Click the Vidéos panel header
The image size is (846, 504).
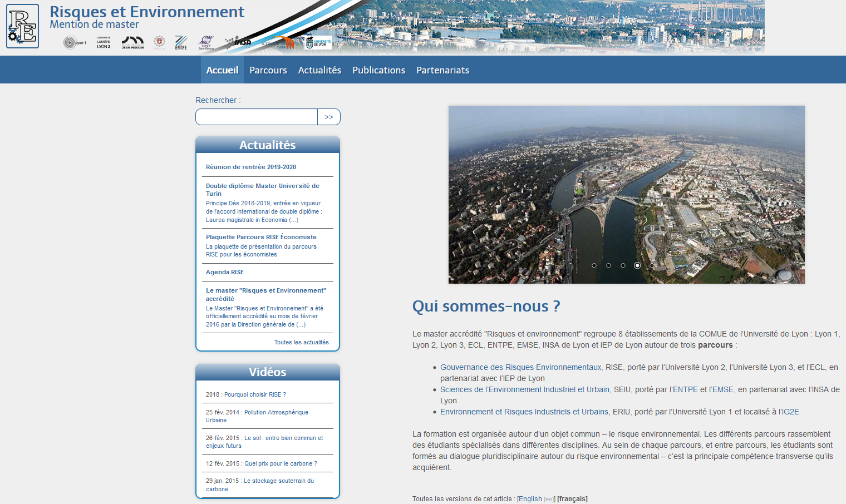click(x=268, y=372)
